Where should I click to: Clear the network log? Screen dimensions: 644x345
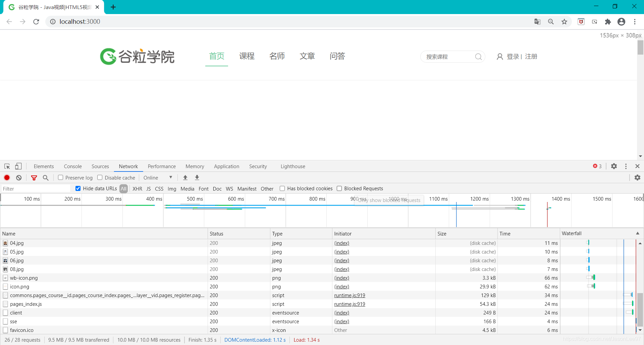(19, 178)
